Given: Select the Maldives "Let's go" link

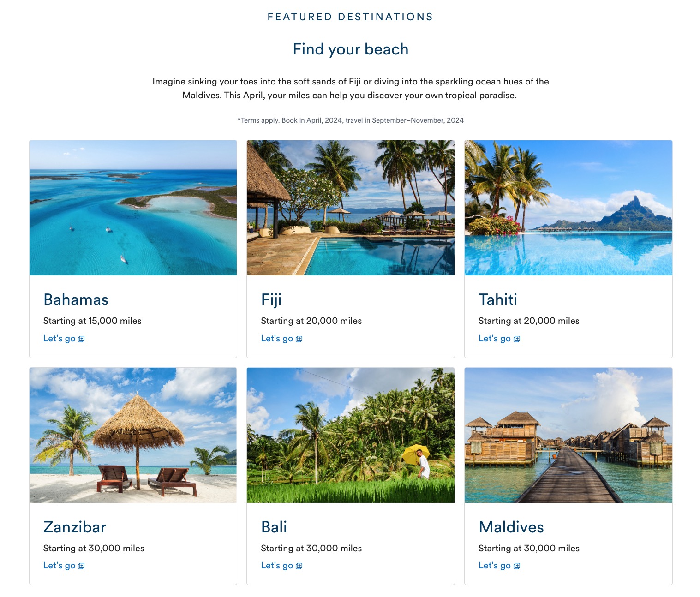Looking at the screenshot, I should (x=495, y=566).
